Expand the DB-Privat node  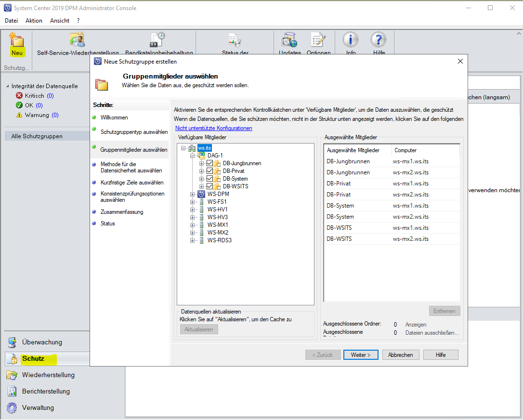pyautogui.click(x=201, y=171)
